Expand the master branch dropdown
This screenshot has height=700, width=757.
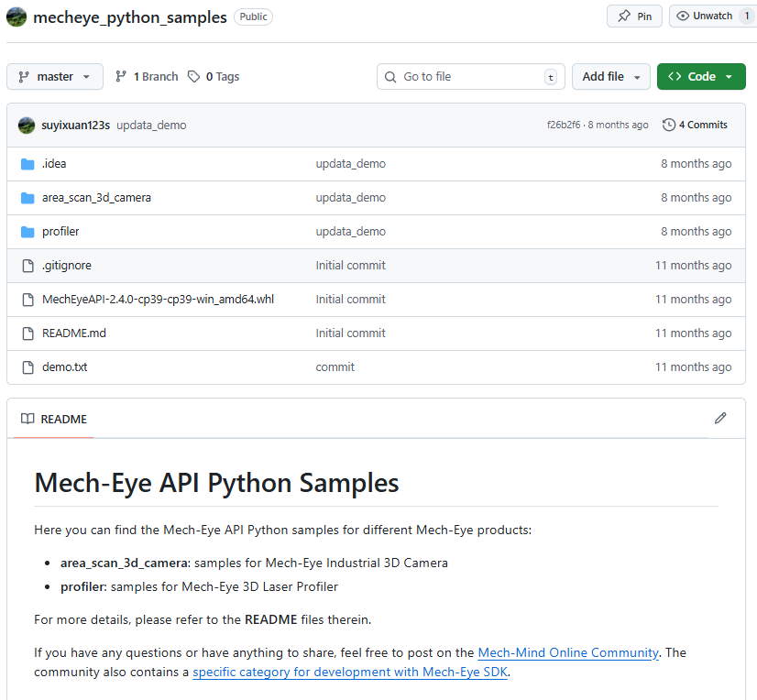(x=55, y=77)
